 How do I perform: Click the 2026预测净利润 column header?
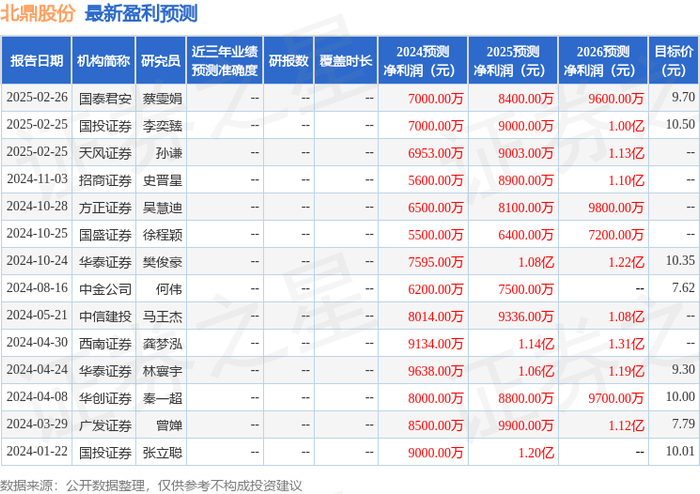pyautogui.click(x=603, y=61)
